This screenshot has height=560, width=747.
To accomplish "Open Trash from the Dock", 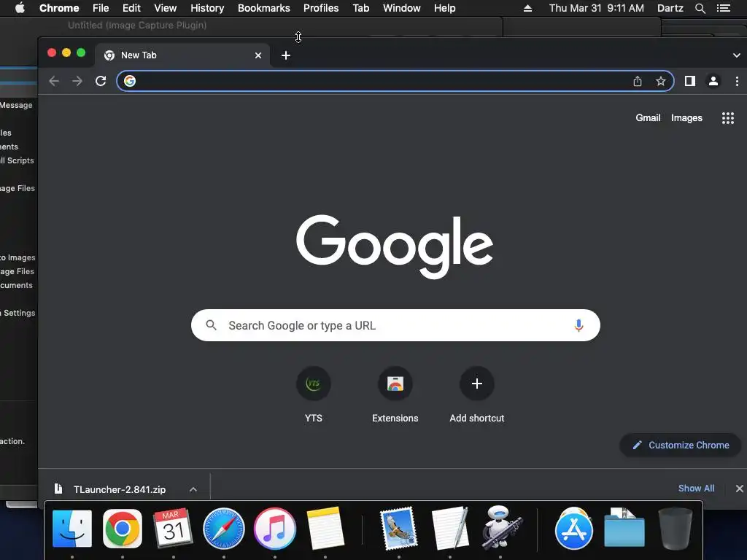I will (x=675, y=529).
